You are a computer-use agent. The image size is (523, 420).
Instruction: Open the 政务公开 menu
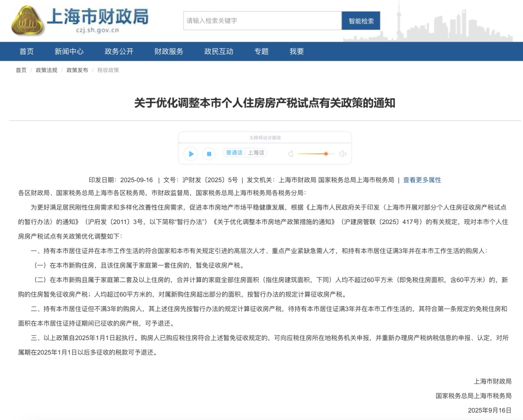click(119, 51)
